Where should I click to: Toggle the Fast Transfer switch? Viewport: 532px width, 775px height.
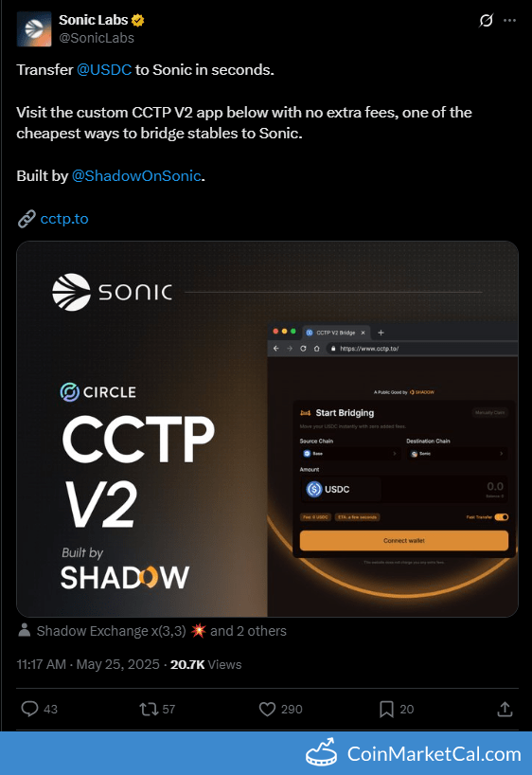pyautogui.click(x=502, y=517)
